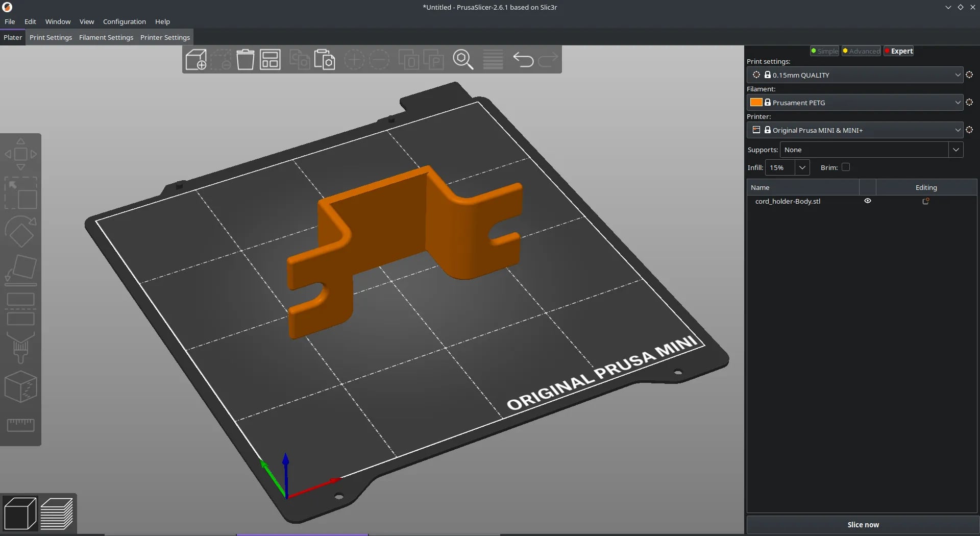Screen dimensions: 980x536
Task: Select the Place on face tool
Action: (20, 270)
